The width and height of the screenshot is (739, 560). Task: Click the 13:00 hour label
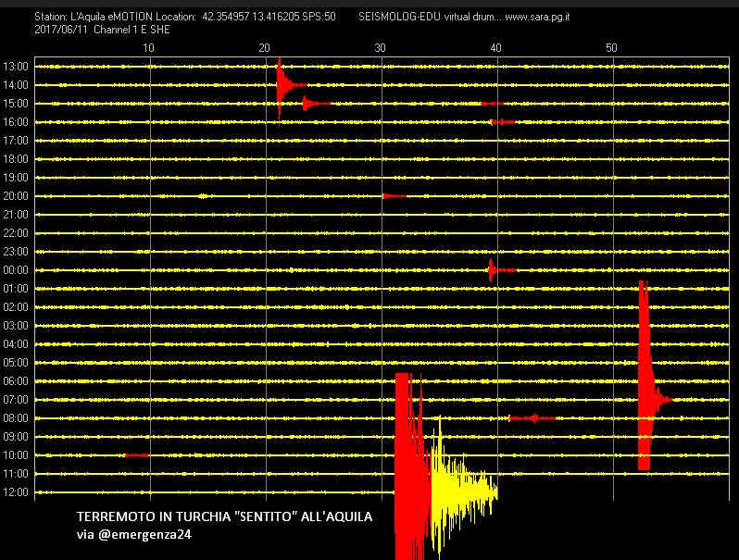pos(16,67)
